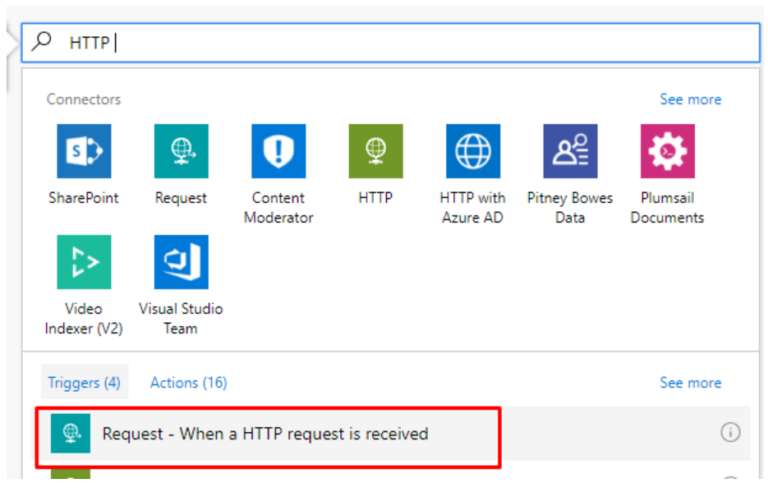Image resolution: width=768 pixels, height=488 pixels.
Task: Select the SharePoint connector icon
Action: tap(84, 151)
